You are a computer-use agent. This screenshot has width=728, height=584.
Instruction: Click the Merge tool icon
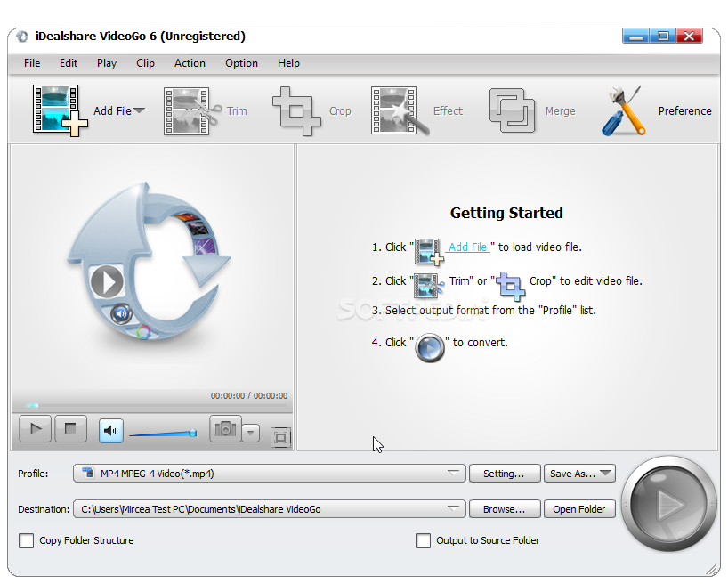pos(512,110)
